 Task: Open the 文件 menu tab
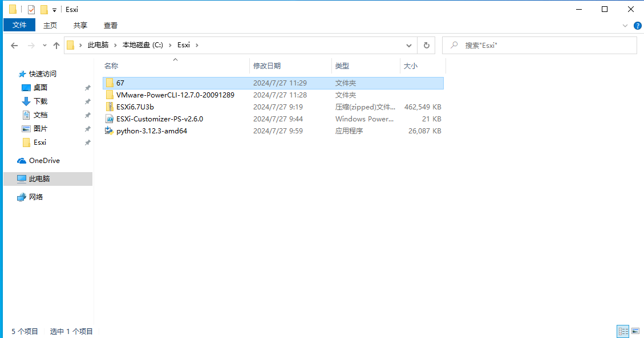point(19,25)
